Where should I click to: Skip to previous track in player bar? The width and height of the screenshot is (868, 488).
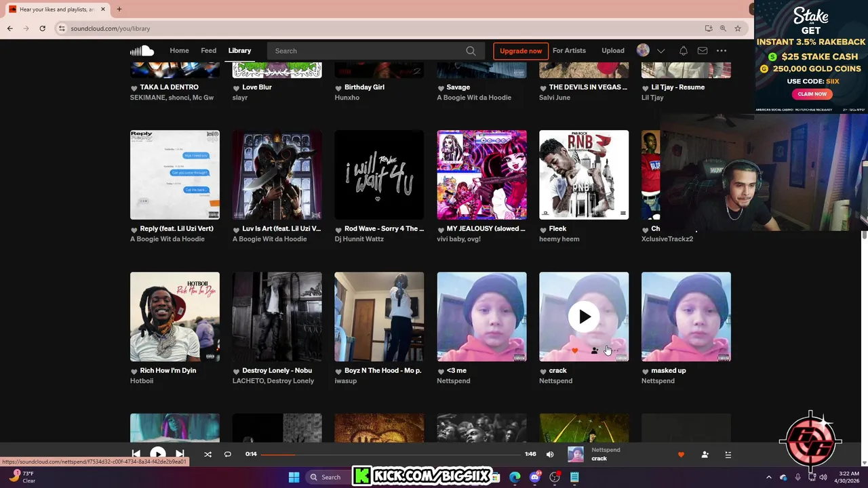pyautogui.click(x=136, y=454)
